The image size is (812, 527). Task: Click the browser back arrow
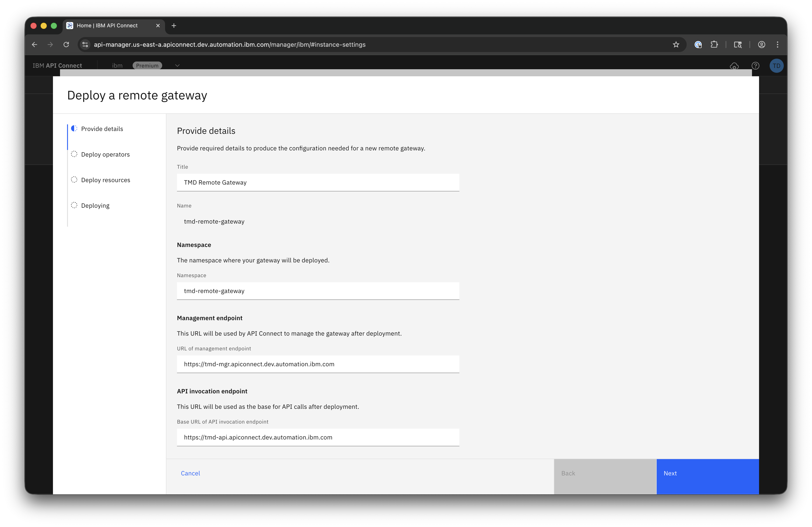[34, 45]
